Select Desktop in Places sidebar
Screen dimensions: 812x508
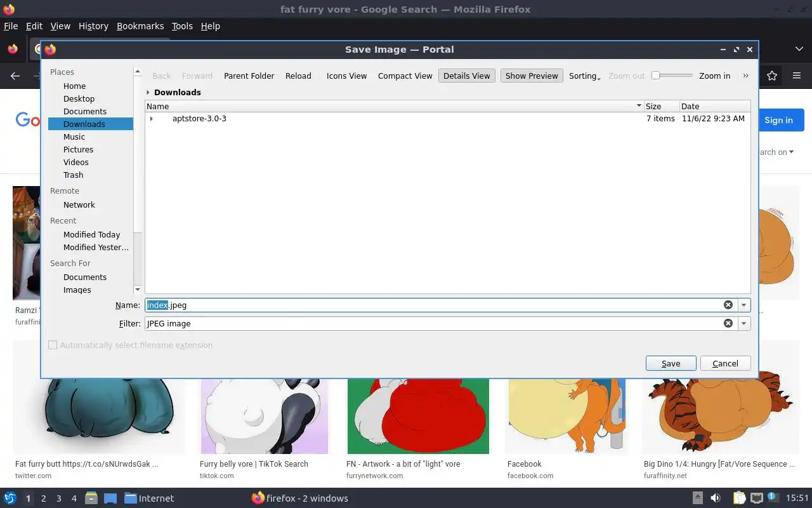point(90,98)
